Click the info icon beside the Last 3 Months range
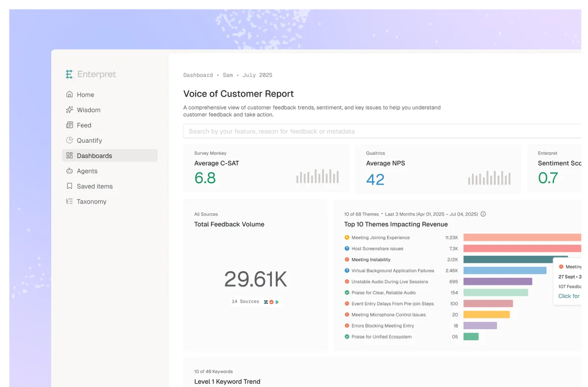 click(x=483, y=214)
